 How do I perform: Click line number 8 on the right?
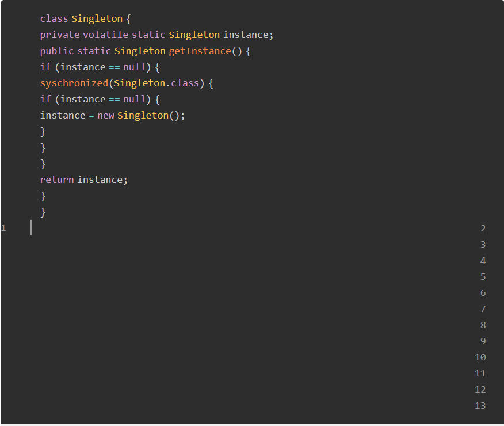(483, 325)
